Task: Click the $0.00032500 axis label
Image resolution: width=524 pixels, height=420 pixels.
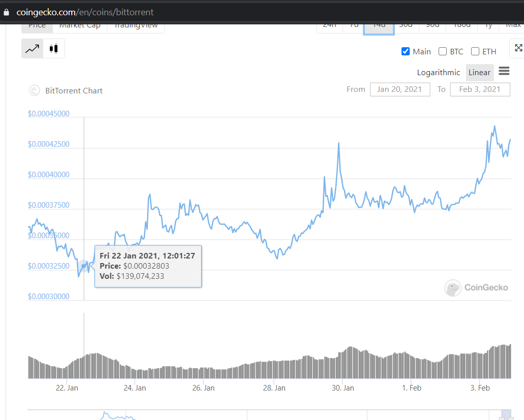Action: (x=49, y=266)
